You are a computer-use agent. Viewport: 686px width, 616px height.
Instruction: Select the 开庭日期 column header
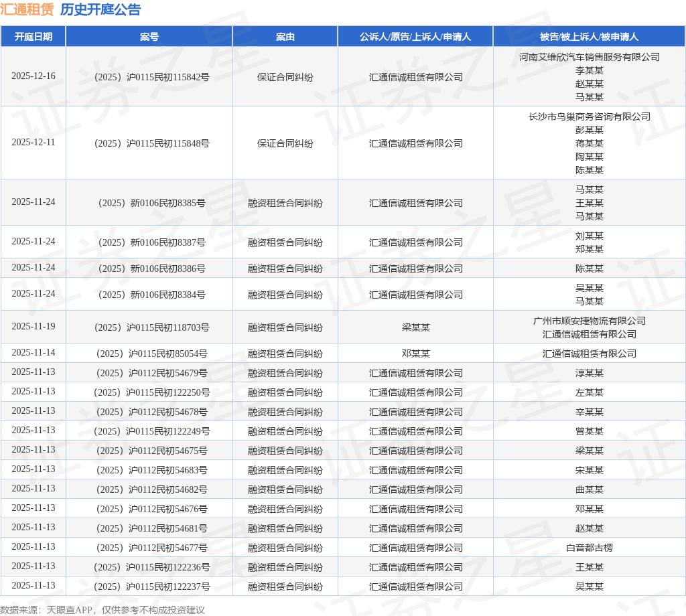tap(33, 37)
